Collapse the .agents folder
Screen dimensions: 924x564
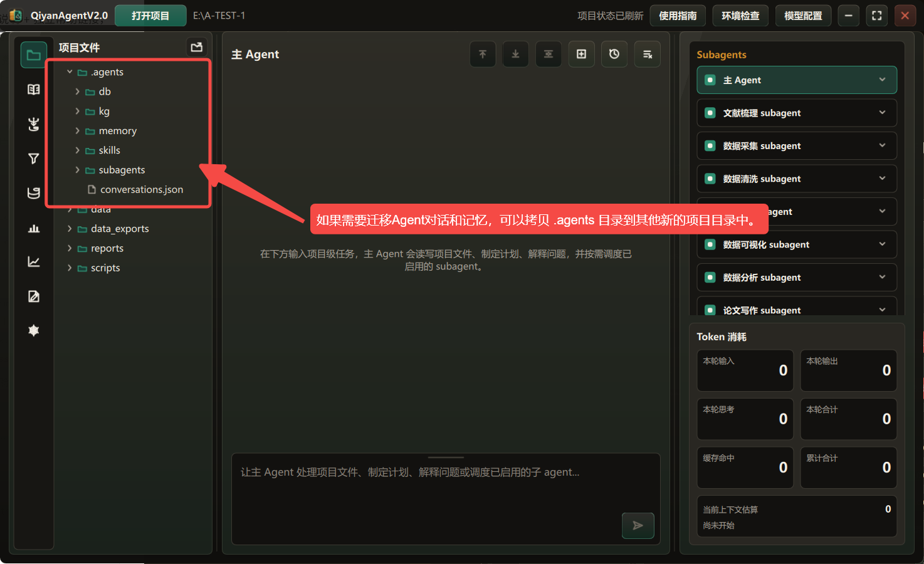click(x=70, y=72)
